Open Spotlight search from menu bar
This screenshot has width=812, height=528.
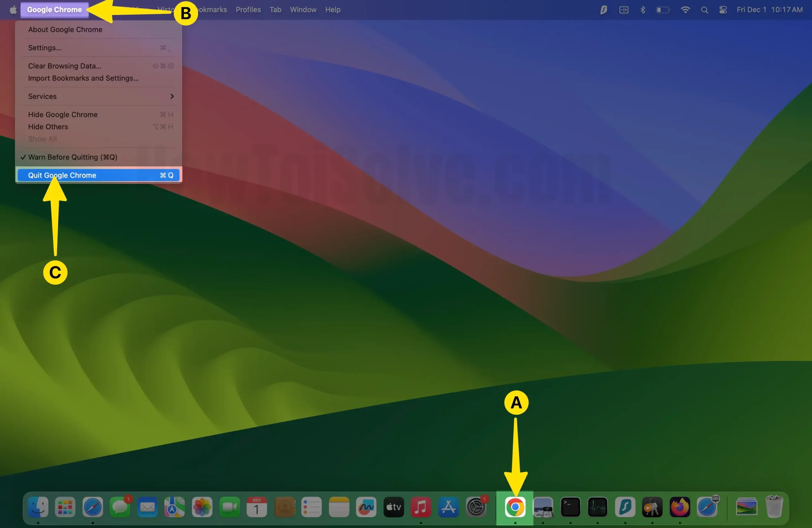[x=704, y=10]
